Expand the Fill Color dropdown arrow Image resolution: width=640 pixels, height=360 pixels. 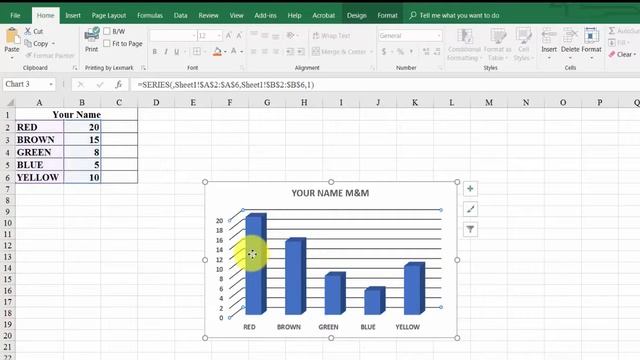225,52
